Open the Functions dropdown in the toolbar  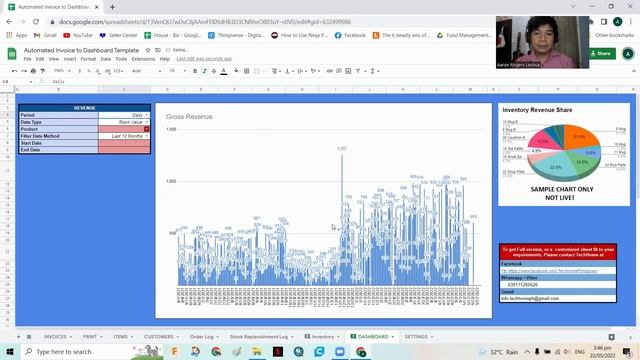coord(375,71)
